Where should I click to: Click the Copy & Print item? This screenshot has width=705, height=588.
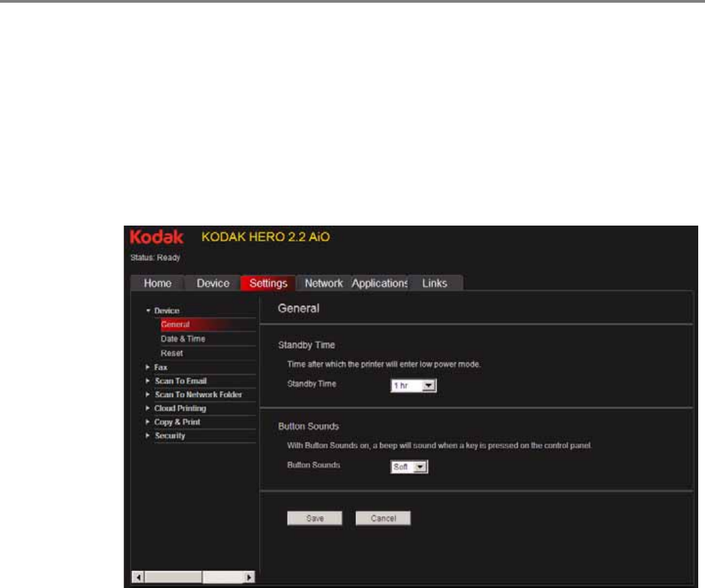(x=177, y=422)
